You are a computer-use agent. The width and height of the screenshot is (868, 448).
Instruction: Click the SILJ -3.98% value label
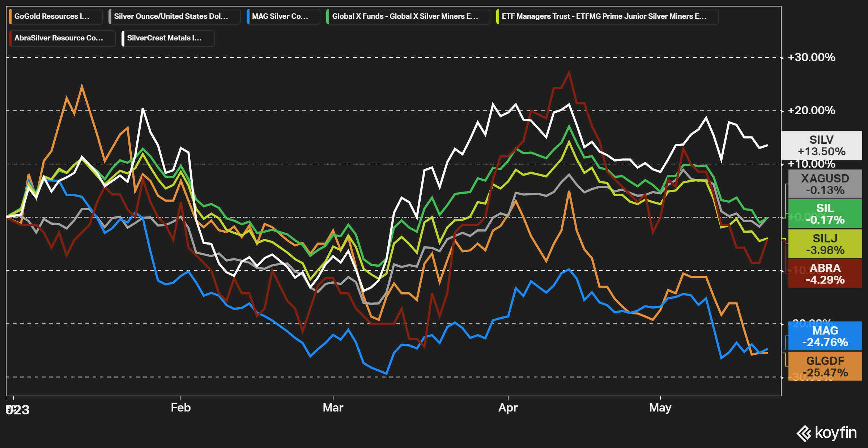tap(825, 244)
